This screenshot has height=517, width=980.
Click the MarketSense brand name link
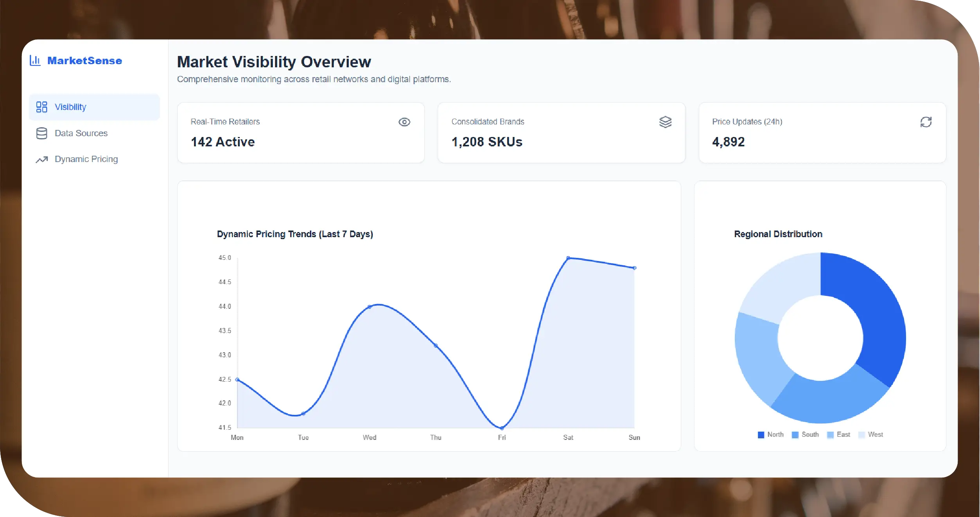pyautogui.click(x=84, y=61)
